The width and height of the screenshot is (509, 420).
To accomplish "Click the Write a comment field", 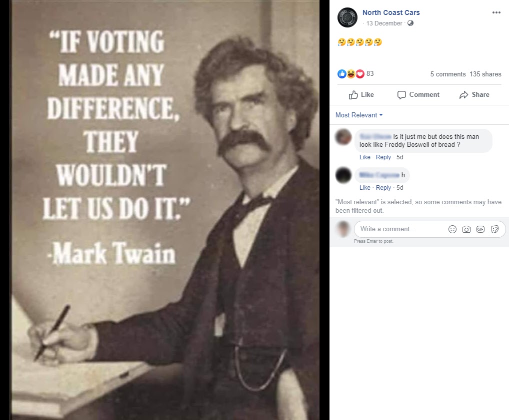I will [402, 229].
